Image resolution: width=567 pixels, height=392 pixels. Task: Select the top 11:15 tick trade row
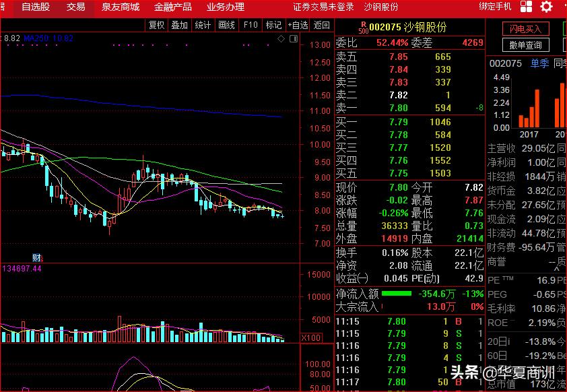point(404,323)
